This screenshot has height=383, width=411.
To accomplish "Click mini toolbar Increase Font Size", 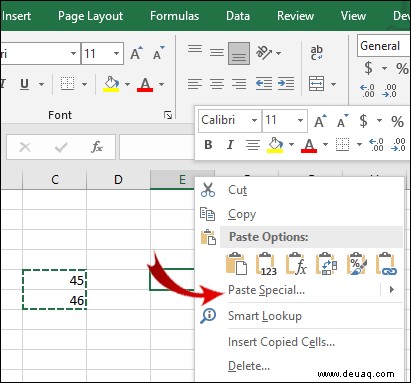I will click(x=320, y=121).
